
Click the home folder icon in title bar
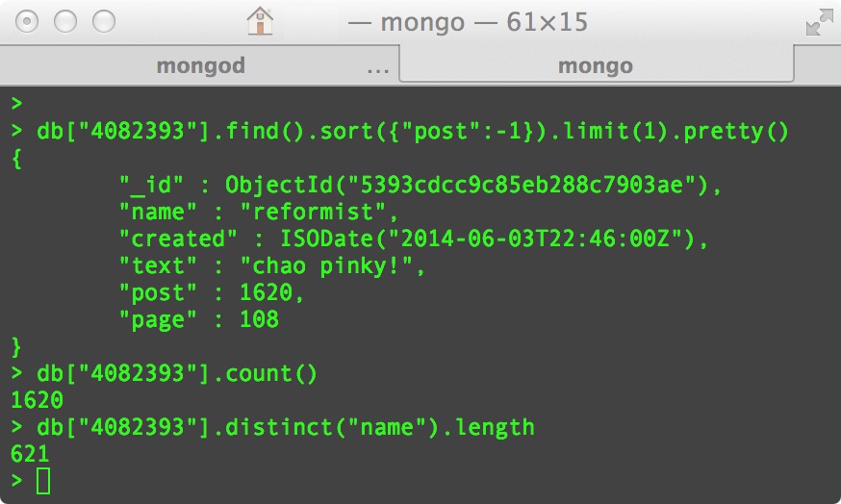(x=260, y=21)
